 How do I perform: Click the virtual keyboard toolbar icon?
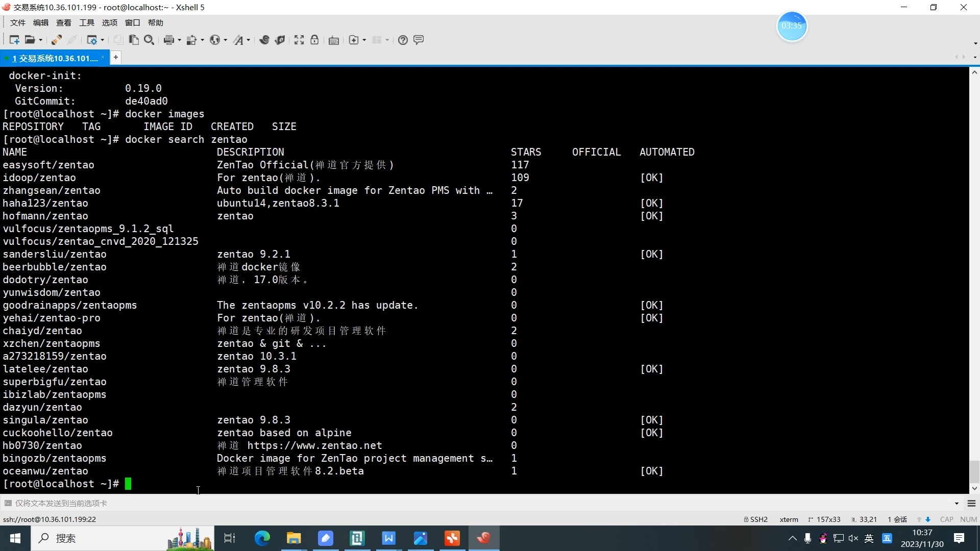click(x=334, y=40)
